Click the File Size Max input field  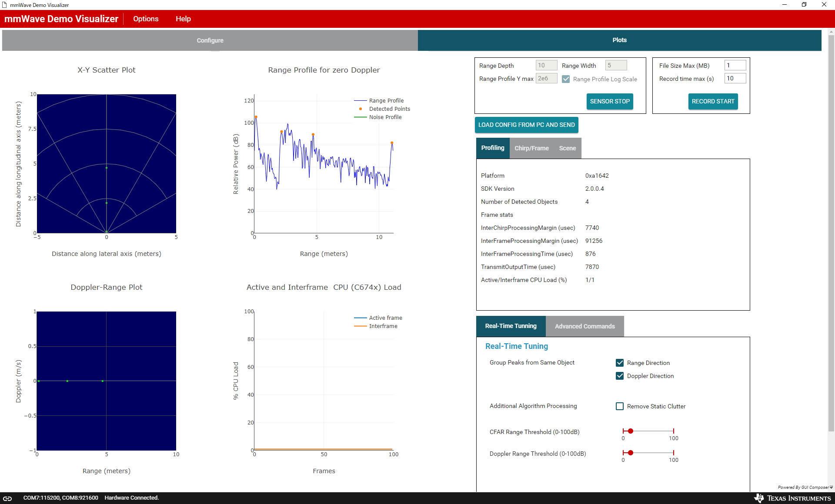pyautogui.click(x=735, y=66)
